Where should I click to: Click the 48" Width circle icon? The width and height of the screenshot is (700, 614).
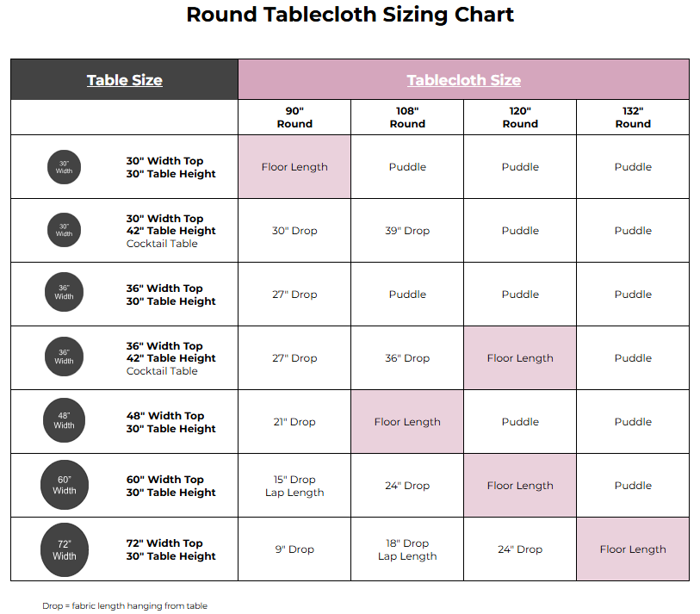tap(65, 421)
